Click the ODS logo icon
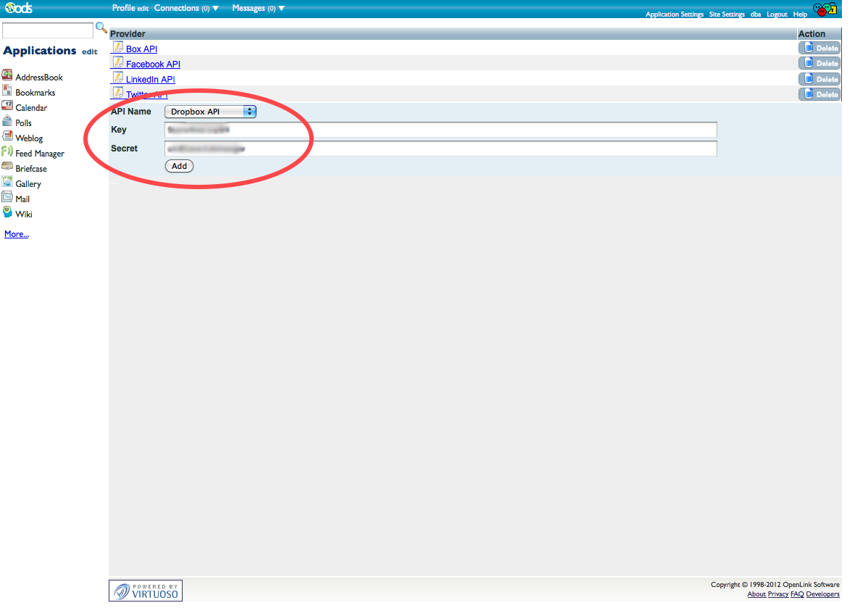This screenshot has height=616, width=855. [18, 9]
